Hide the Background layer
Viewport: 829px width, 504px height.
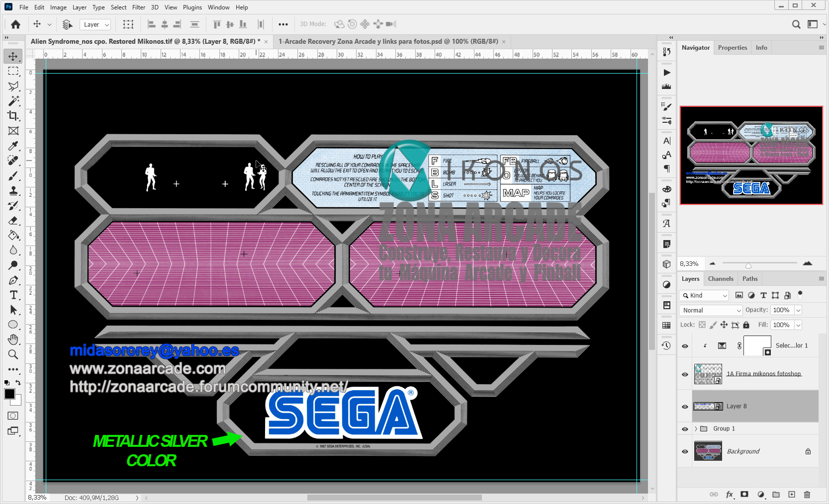(x=685, y=451)
